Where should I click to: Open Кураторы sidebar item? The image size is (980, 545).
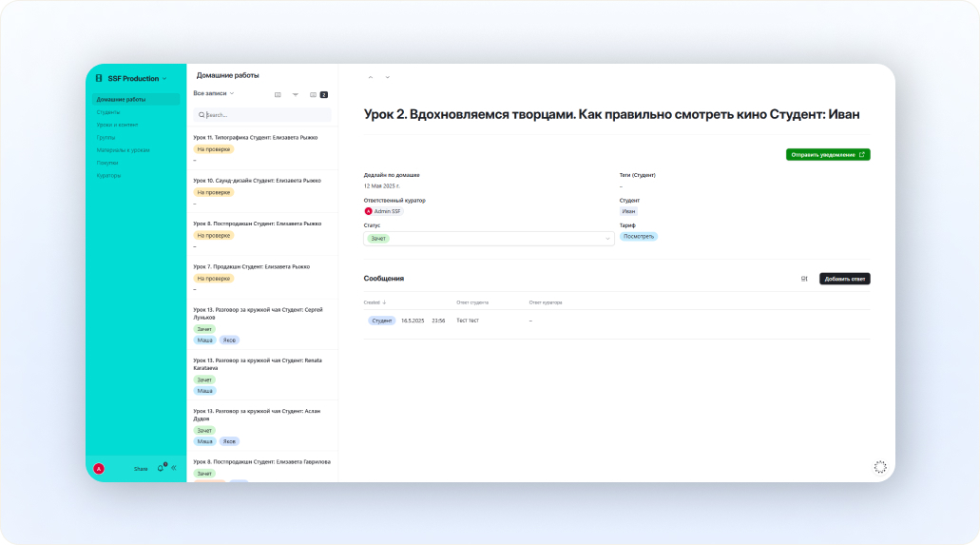click(x=108, y=175)
